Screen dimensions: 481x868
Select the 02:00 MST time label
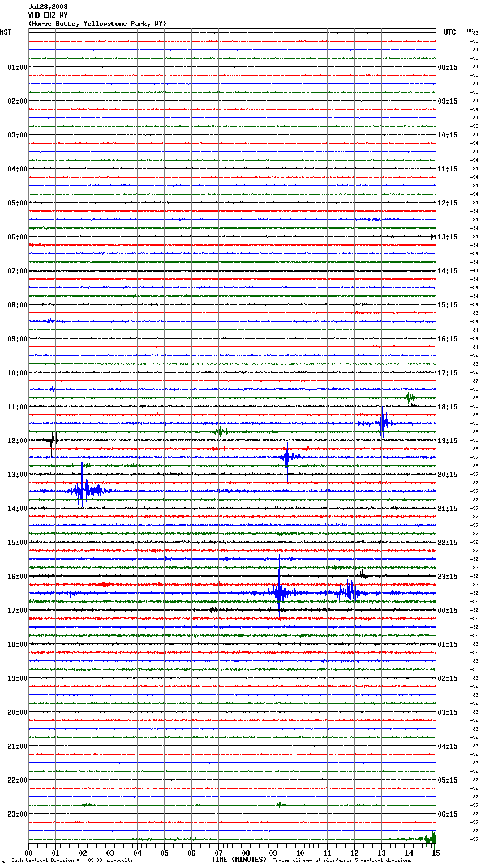coord(18,101)
